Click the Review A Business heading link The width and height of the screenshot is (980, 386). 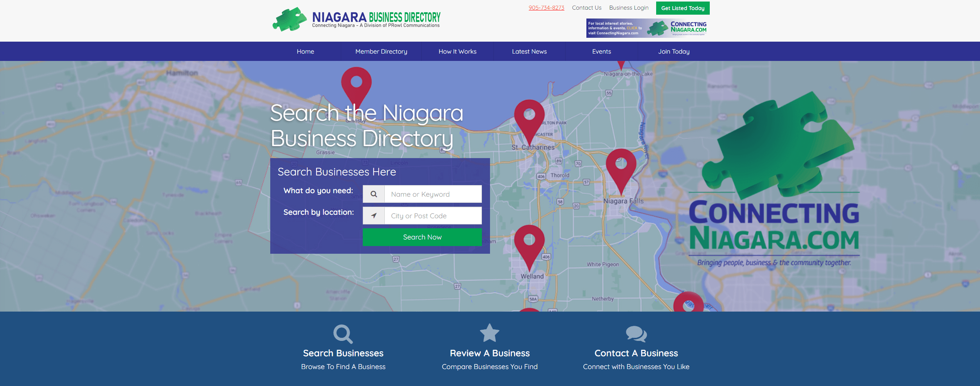pos(490,353)
